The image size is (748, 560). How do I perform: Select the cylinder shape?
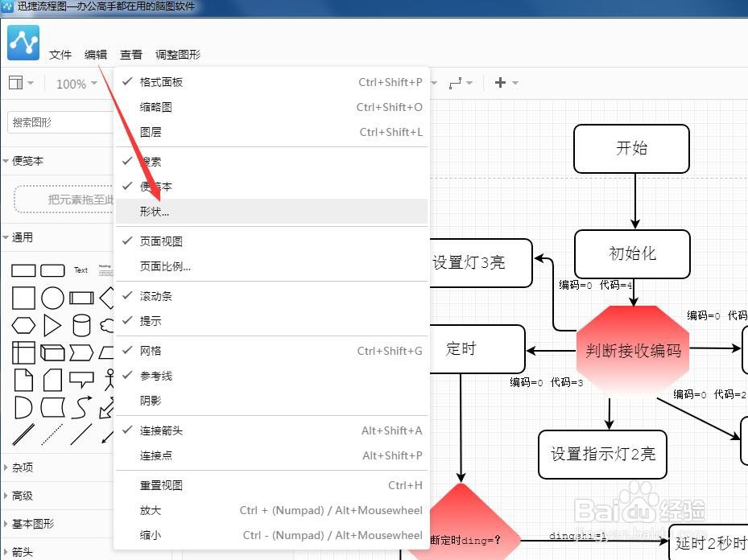80,325
